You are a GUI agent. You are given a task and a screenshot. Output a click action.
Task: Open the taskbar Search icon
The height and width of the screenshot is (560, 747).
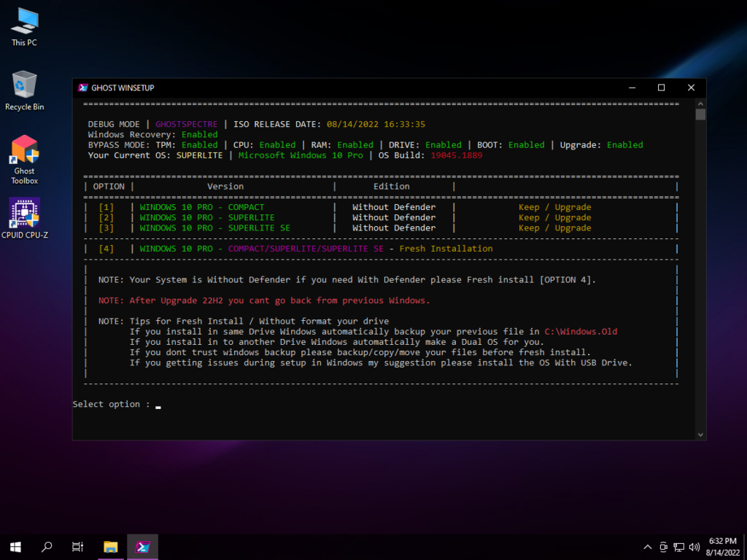[47, 547]
